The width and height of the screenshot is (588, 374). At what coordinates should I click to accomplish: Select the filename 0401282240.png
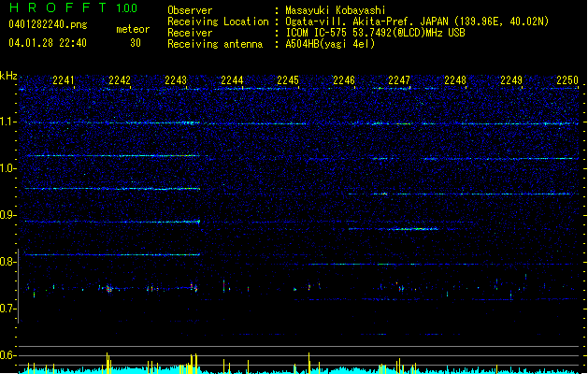48,24
